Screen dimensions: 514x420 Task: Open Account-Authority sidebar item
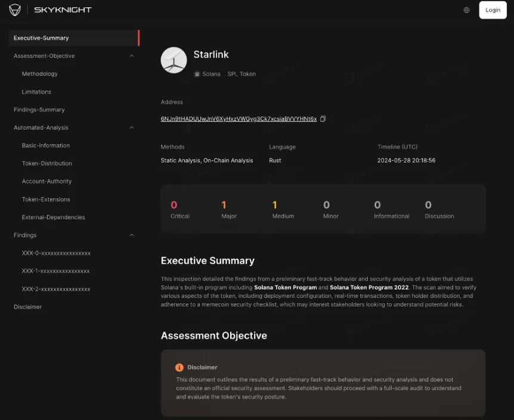47,181
